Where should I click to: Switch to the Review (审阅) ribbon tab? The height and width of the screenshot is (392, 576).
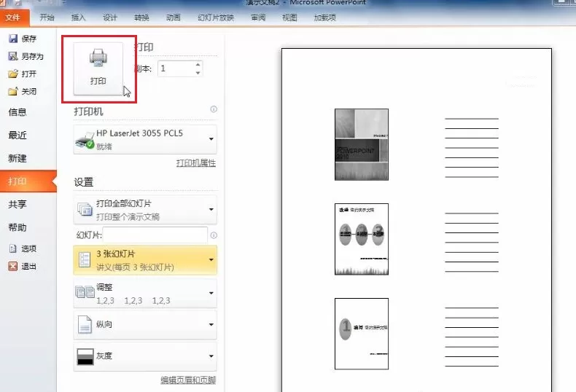pyautogui.click(x=258, y=17)
